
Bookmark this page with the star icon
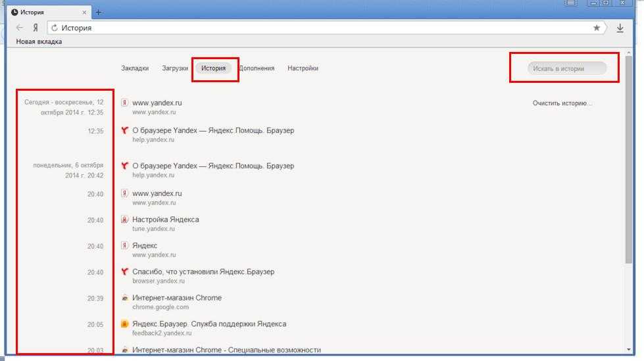(x=597, y=28)
